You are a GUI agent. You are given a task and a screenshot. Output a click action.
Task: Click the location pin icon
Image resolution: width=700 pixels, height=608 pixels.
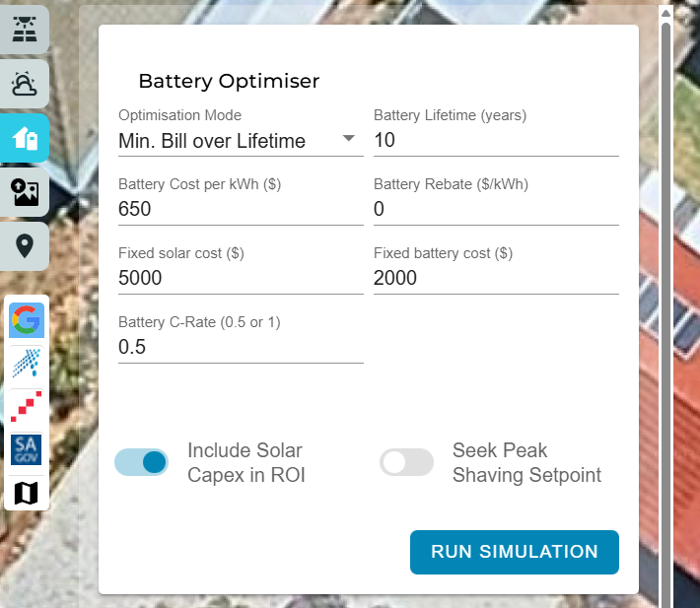24,245
